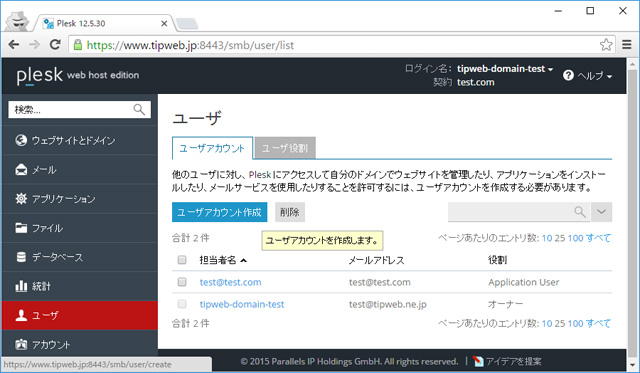Viewport: 640px width, 373px height.
Task: Click the Application User role cell
Action: 524,282
